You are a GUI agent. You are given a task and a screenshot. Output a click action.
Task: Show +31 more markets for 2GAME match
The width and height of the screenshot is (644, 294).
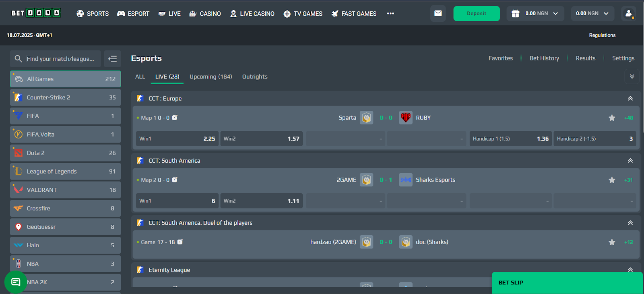628,180
